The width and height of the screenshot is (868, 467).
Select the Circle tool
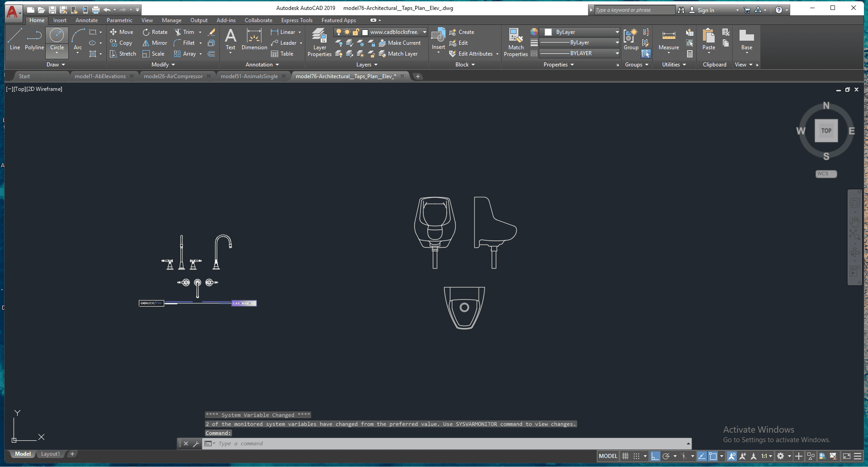click(x=57, y=41)
